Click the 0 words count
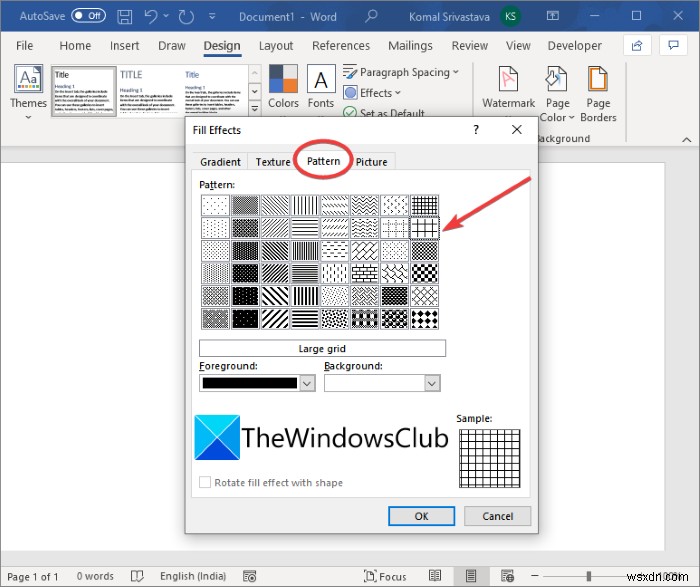 95,576
